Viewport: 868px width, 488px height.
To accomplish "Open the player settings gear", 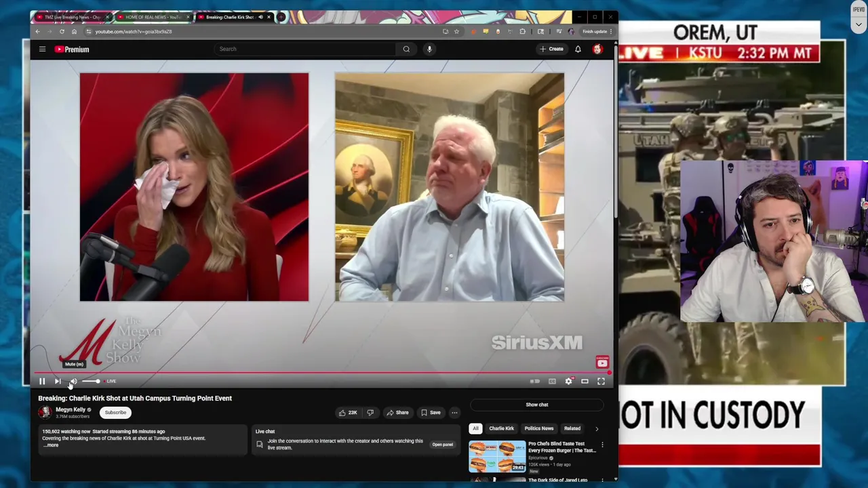I will click(568, 382).
